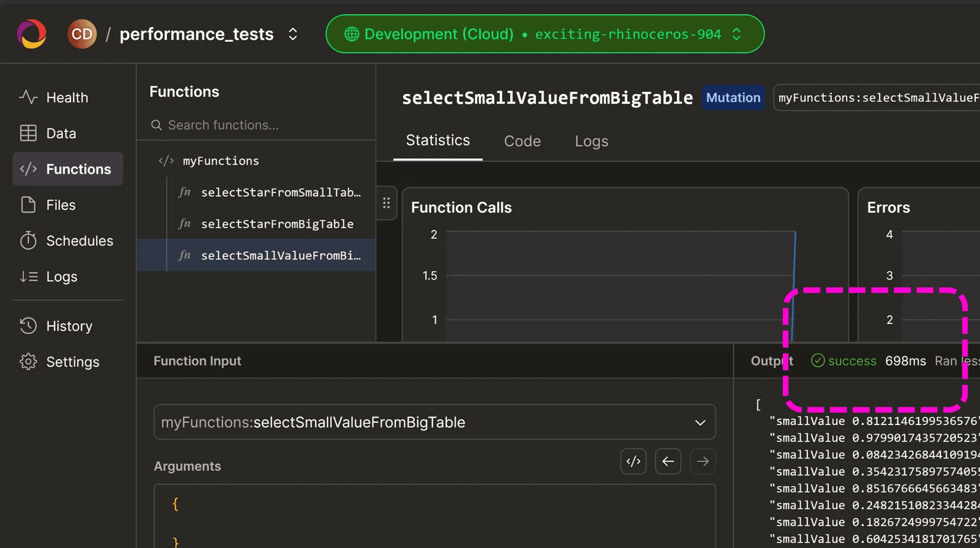
Task: Open the Data tables page
Action: coord(61,134)
